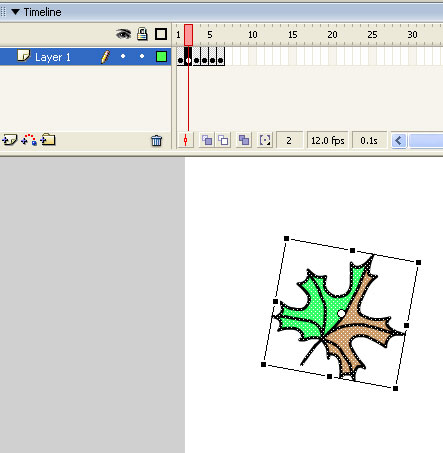Click the Add Motion Guide icon
443x453 pixels.
29,140
